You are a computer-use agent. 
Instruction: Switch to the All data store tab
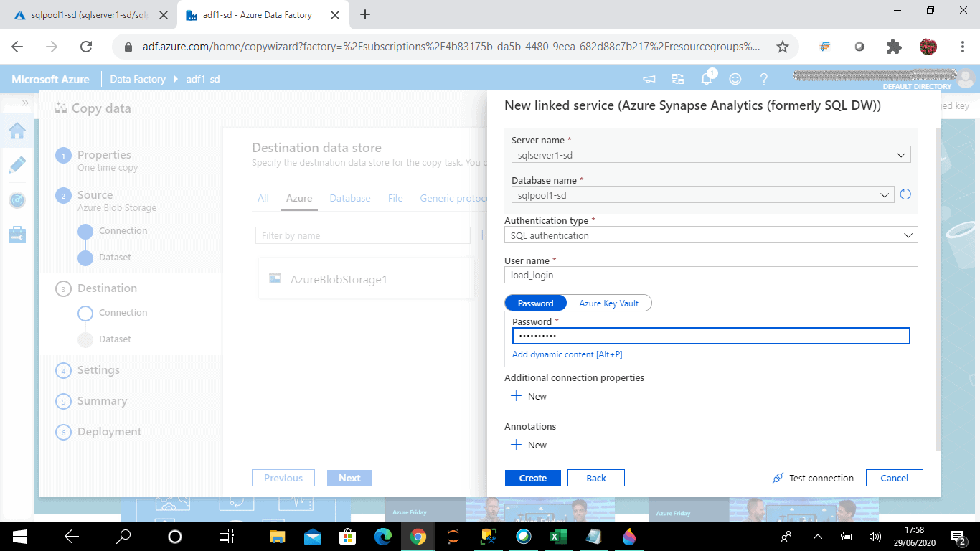coord(263,198)
